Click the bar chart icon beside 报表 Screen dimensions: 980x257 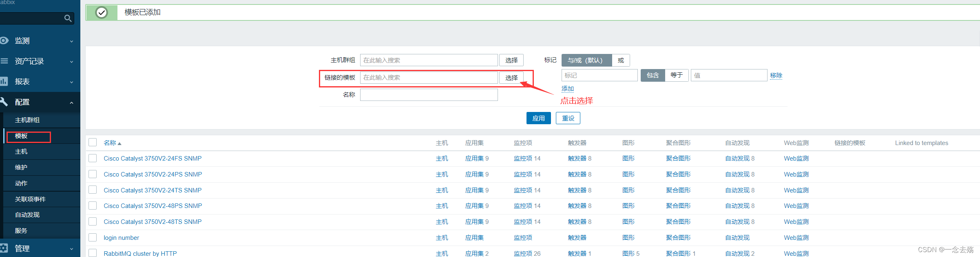[x=4, y=81]
